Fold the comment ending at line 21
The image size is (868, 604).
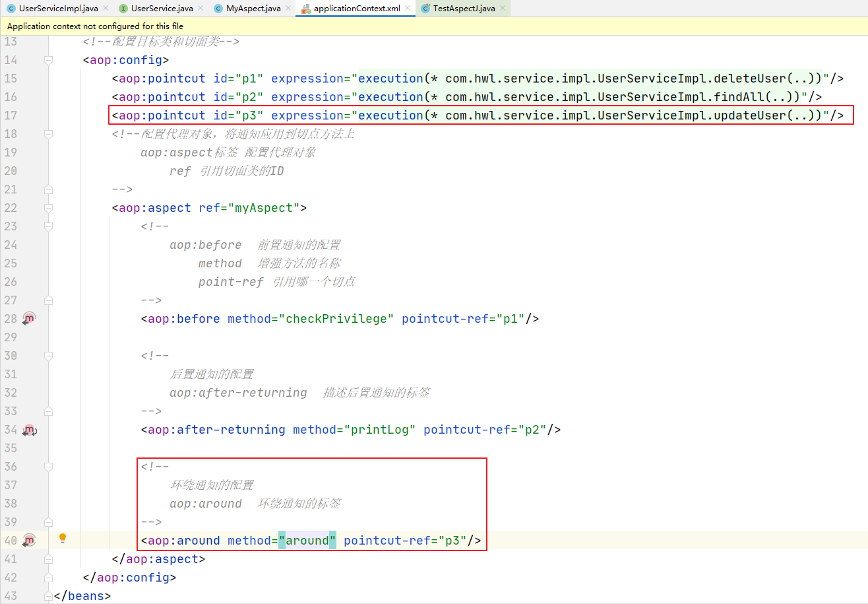pyautogui.click(x=48, y=189)
